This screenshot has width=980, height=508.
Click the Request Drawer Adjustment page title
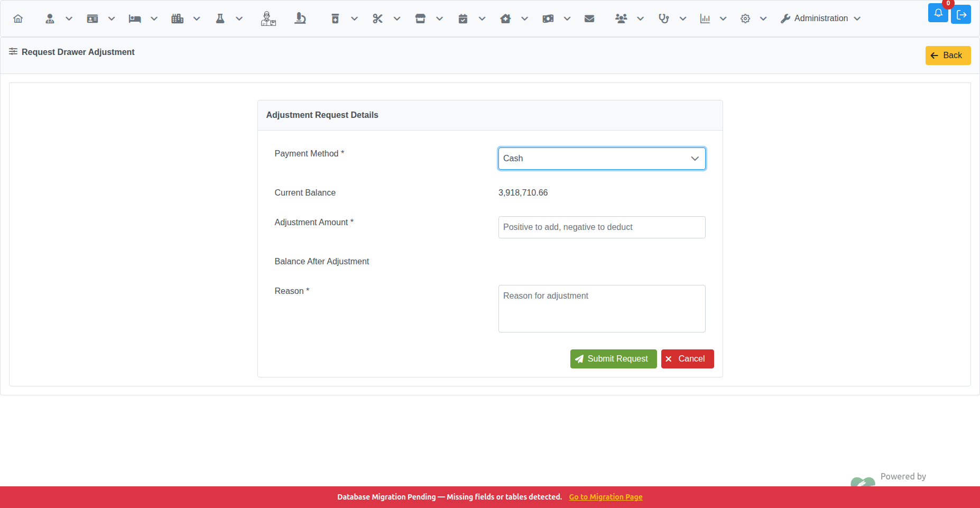click(x=78, y=52)
